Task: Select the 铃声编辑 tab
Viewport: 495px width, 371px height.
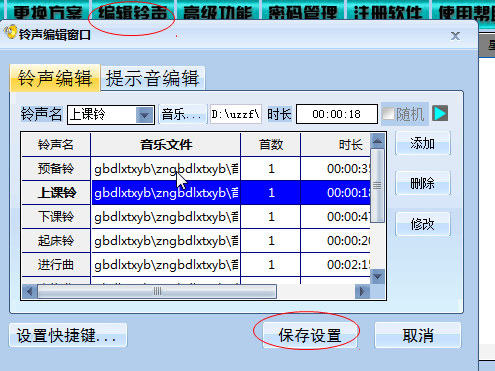Action: tap(55, 78)
